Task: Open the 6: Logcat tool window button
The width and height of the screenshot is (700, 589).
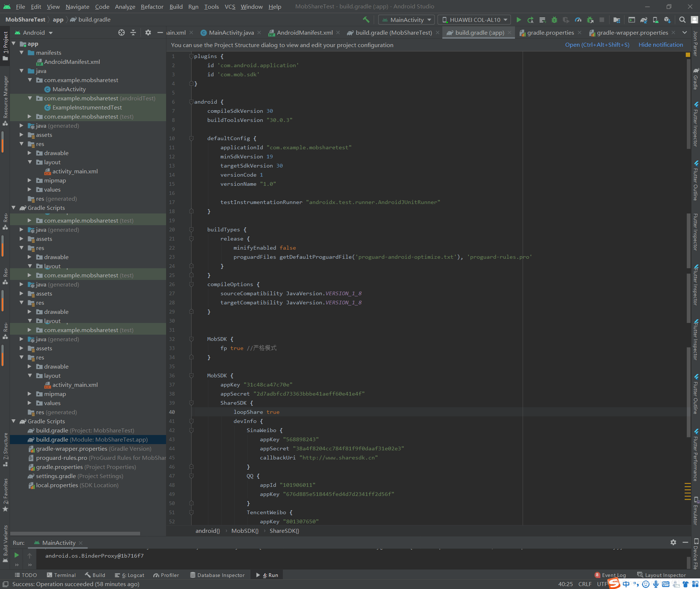Action: (130, 575)
